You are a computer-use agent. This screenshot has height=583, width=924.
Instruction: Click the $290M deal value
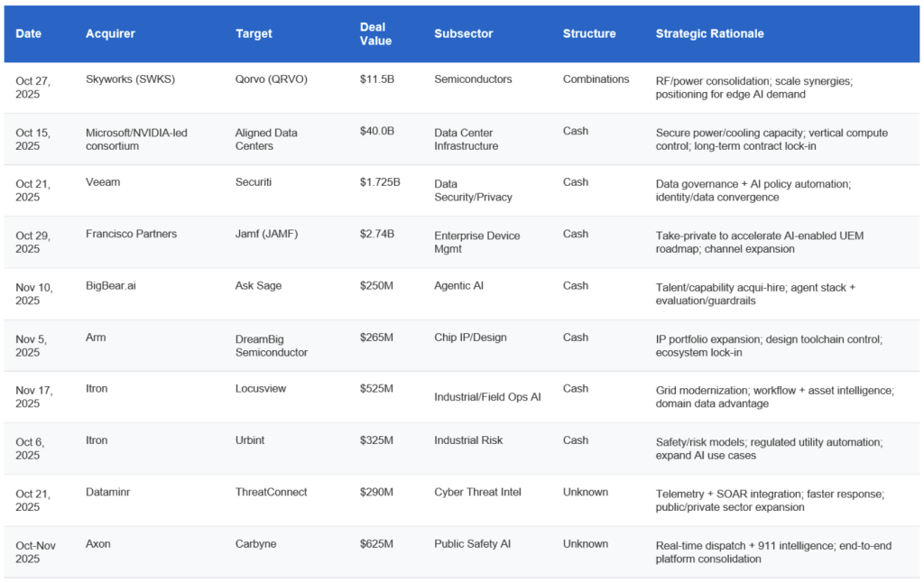(376, 492)
